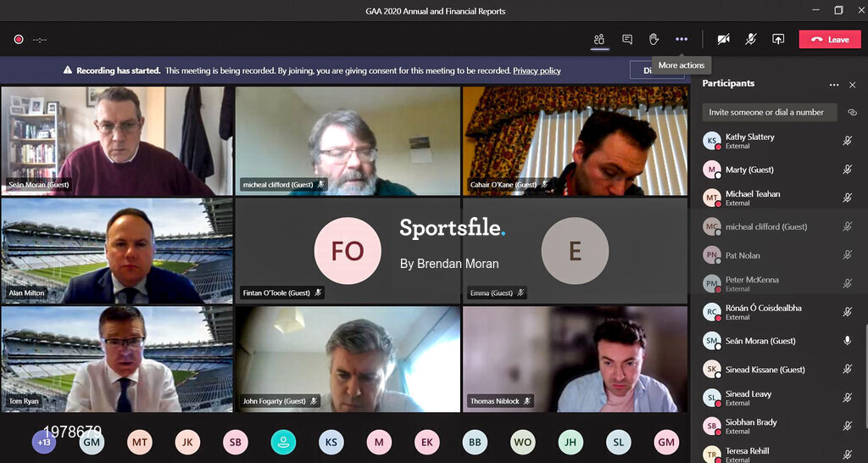
Task: Click the BB avatar in bottom strip
Action: pyautogui.click(x=475, y=442)
